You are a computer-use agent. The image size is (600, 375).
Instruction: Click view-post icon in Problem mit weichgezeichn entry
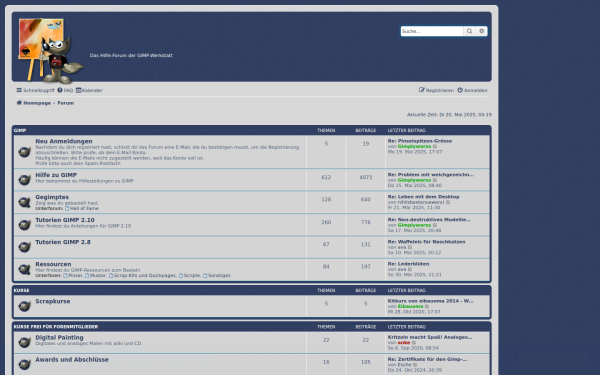(x=435, y=180)
